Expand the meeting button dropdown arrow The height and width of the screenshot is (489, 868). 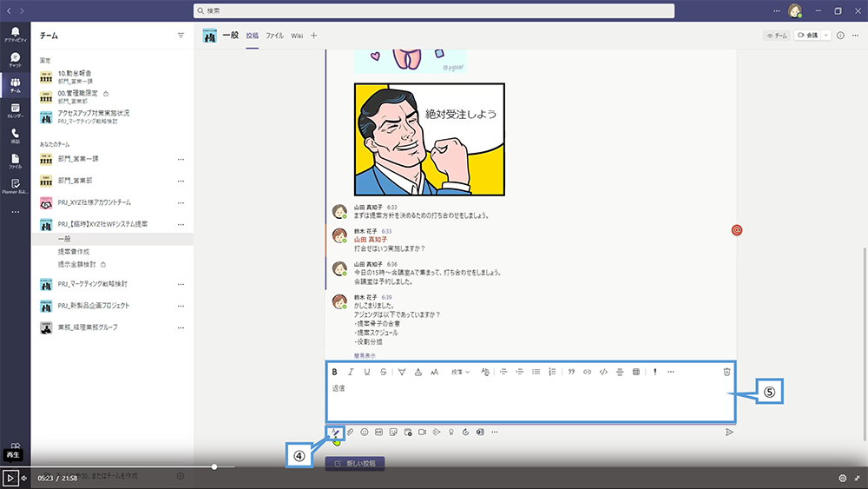[x=826, y=36]
